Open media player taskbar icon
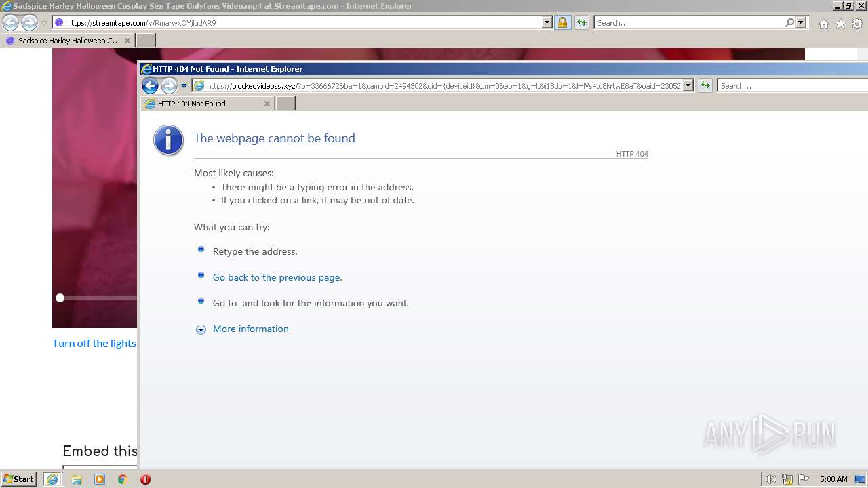Image resolution: width=868 pixels, height=488 pixels. coord(100,479)
